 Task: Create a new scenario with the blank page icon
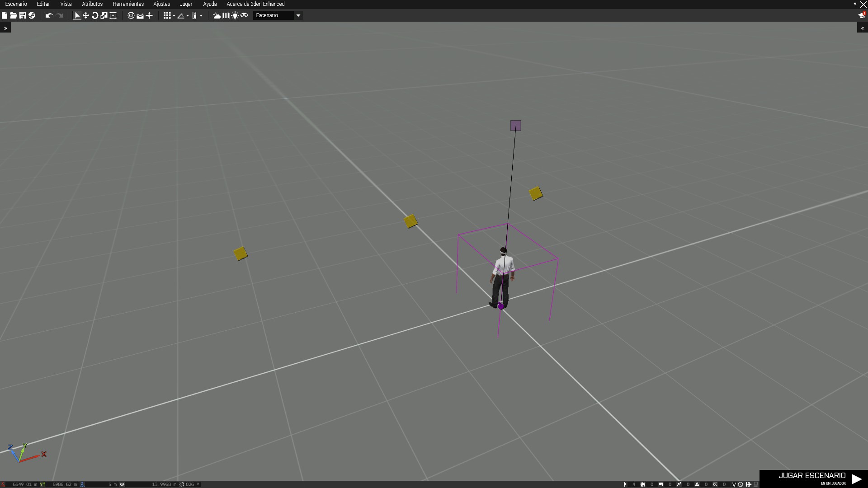click(5, 15)
